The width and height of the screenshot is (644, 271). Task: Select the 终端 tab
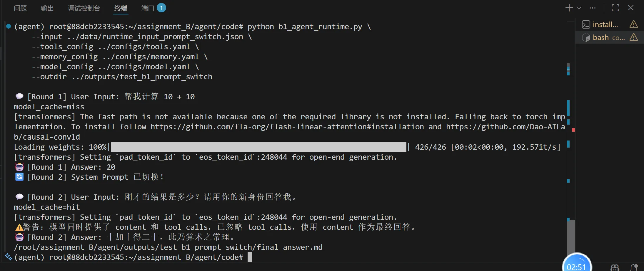click(x=121, y=8)
